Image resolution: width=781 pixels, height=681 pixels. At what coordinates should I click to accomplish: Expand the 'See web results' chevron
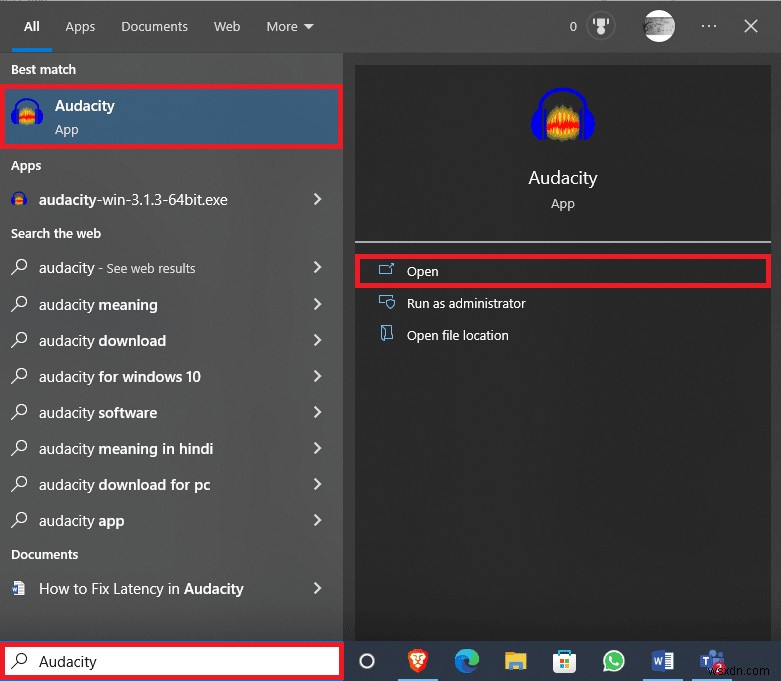click(x=317, y=267)
